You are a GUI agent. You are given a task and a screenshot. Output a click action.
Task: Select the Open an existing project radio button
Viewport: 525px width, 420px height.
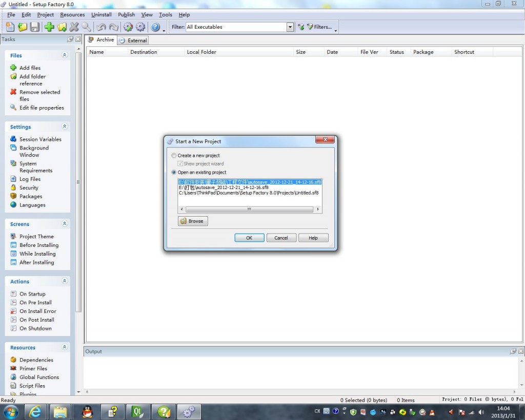(x=174, y=172)
